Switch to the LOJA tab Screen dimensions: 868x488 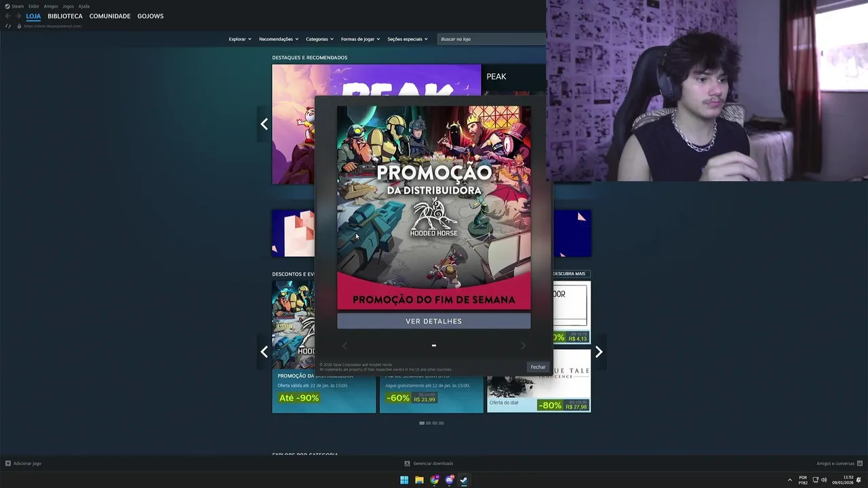[x=33, y=16]
